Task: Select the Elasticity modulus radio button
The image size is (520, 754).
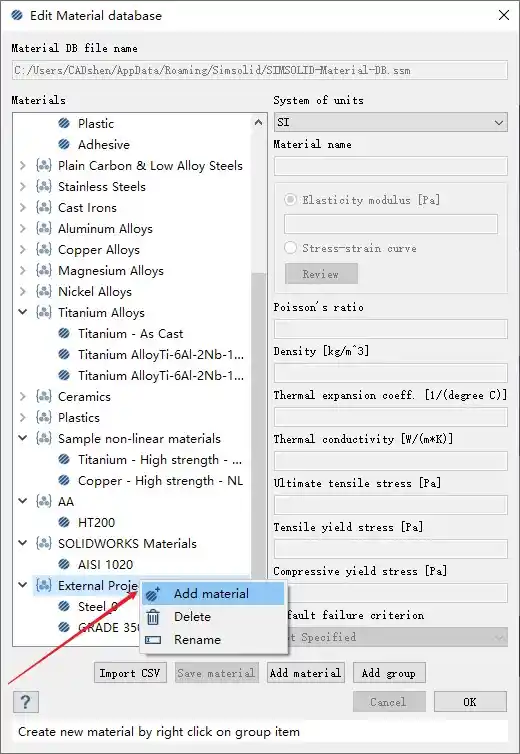Action: [290, 200]
